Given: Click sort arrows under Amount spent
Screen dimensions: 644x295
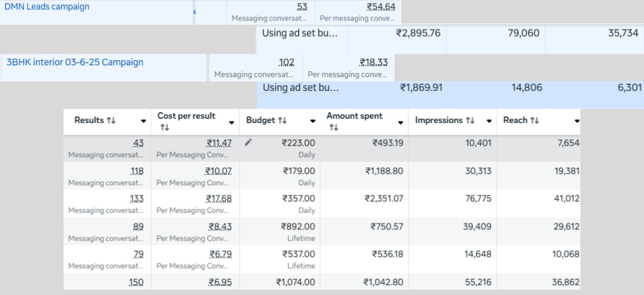Looking at the screenshot, I should pyautogui.click(x=334, y=127).
